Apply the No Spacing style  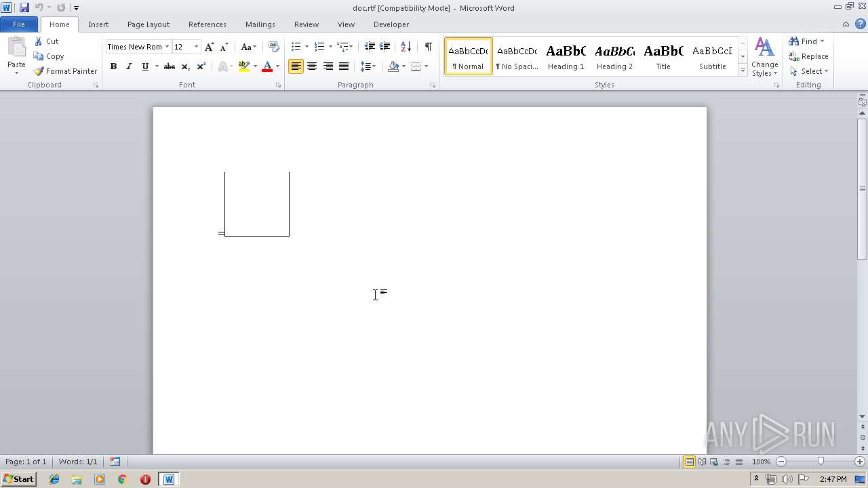coord(517,56)
